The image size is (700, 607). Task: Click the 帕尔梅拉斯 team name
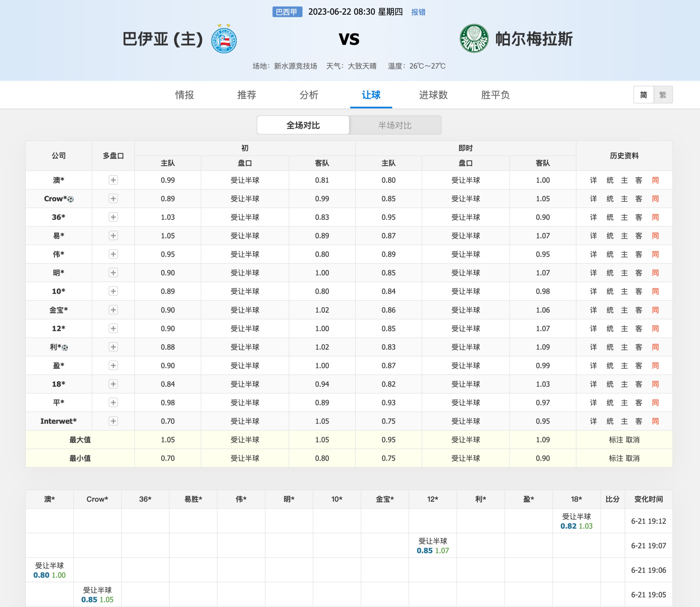click(x=534, y=39)
